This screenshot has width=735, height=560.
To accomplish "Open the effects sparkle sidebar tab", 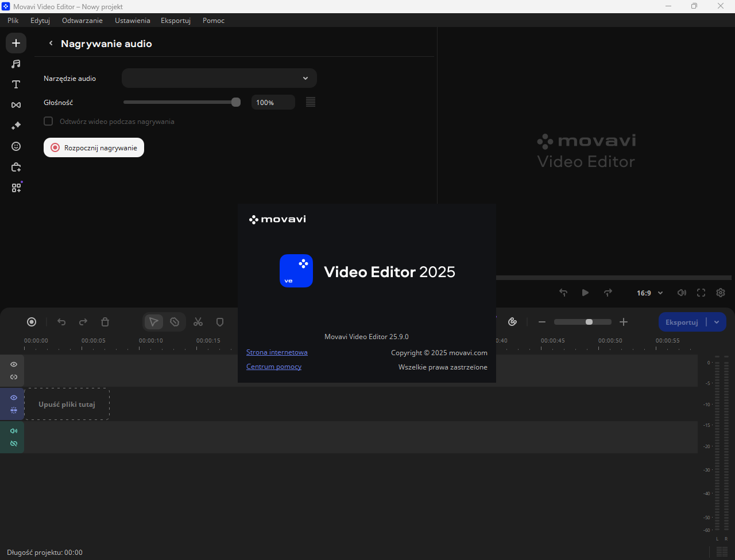I will tap(16, 126).
